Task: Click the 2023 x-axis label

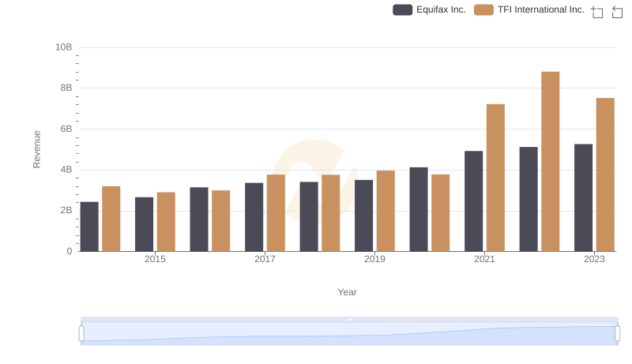Action: [595, 259]
